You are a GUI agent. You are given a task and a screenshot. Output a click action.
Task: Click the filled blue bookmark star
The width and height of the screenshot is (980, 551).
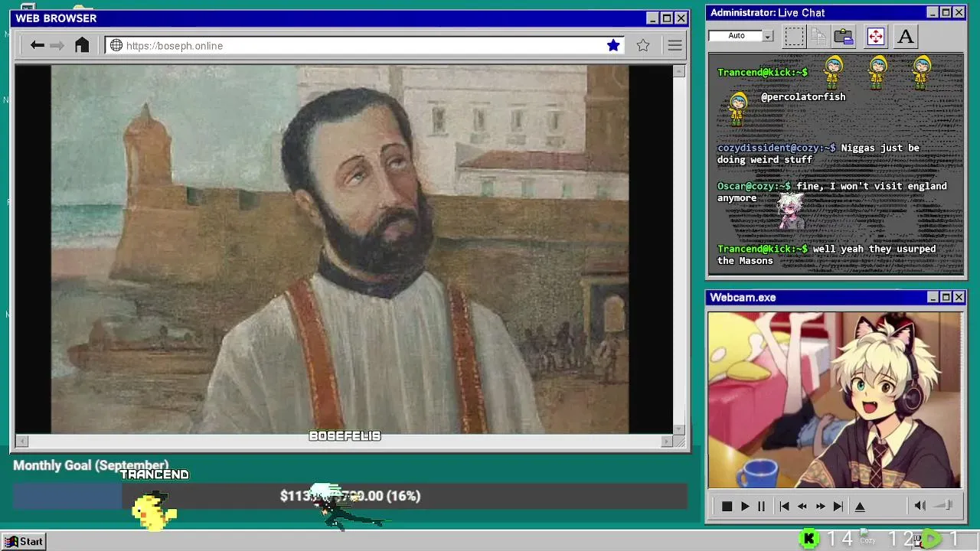(613, 45)
